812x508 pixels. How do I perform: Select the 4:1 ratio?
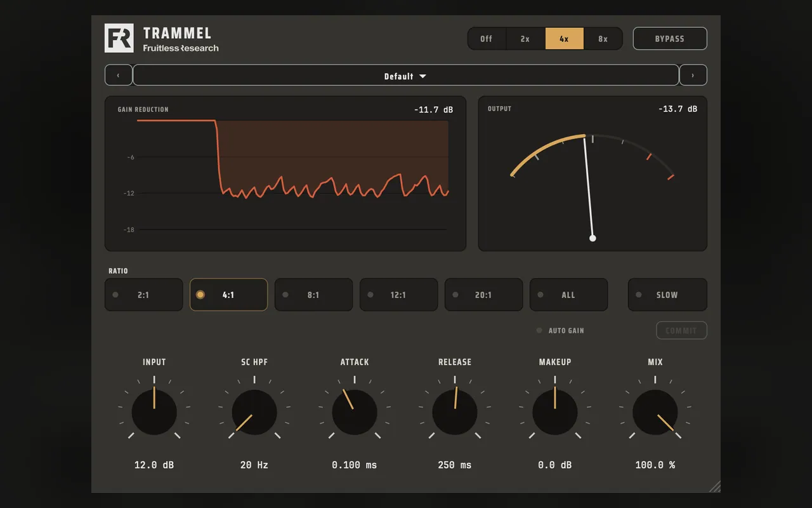(x=228, y=295)
